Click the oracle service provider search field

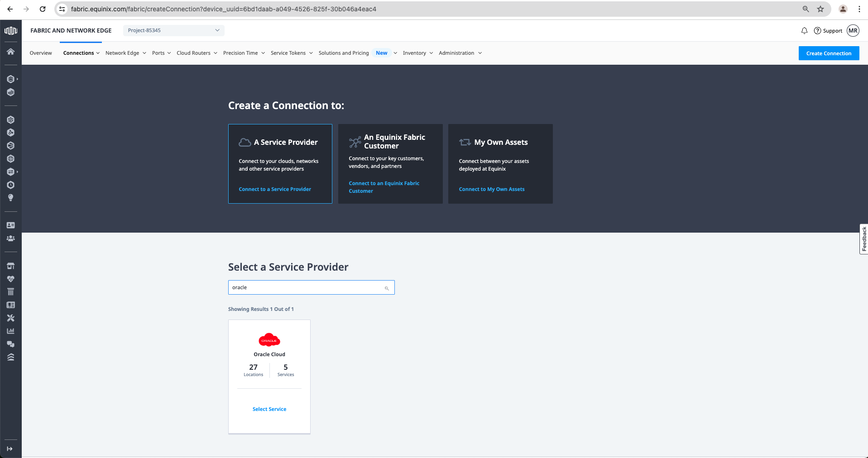click(311, 287)
